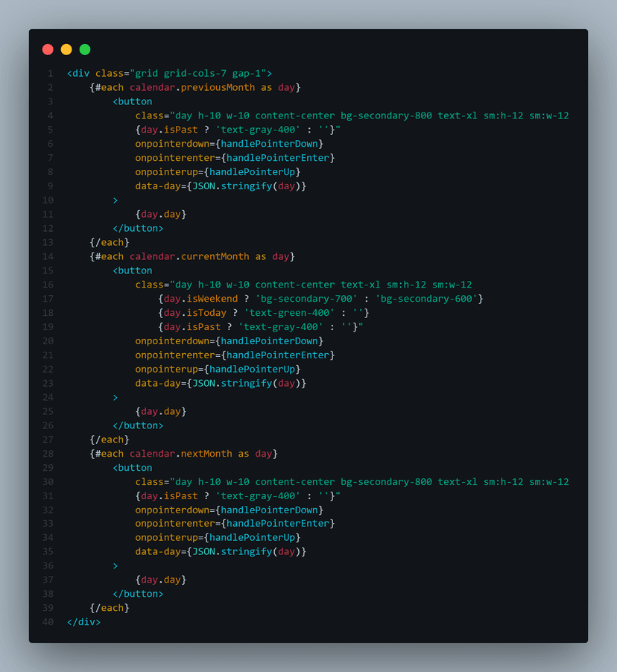Click calendar.nextMonth in the each block
Image resolution: width=617 pixels, height=672 pixels.
point(181,454)
